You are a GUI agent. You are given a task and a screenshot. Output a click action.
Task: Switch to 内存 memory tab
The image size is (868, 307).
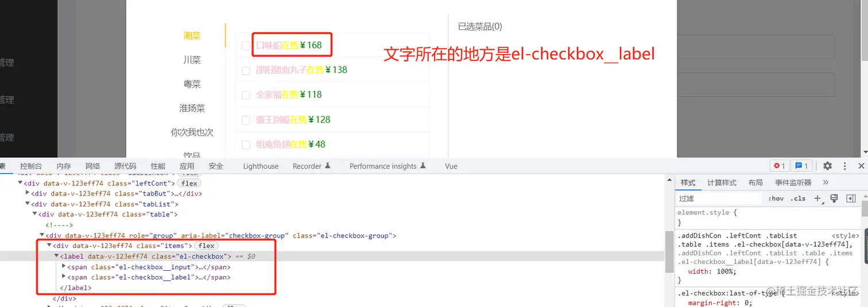pos(64,166)
